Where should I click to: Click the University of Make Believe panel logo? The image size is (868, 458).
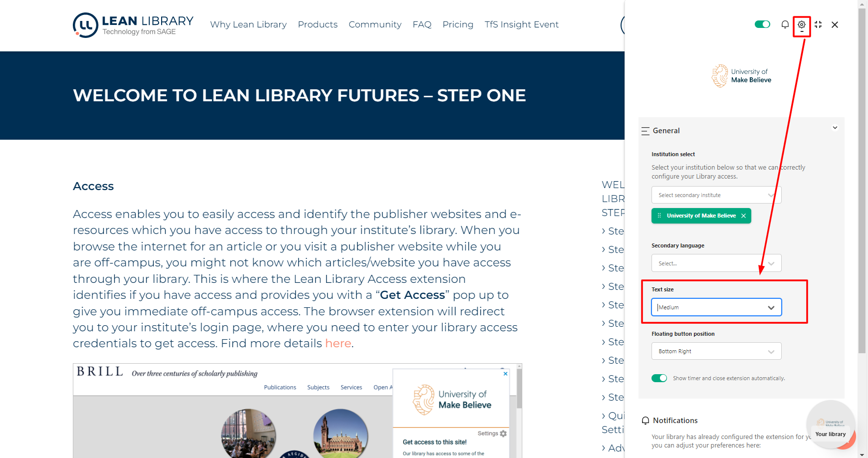coord(741,76)
